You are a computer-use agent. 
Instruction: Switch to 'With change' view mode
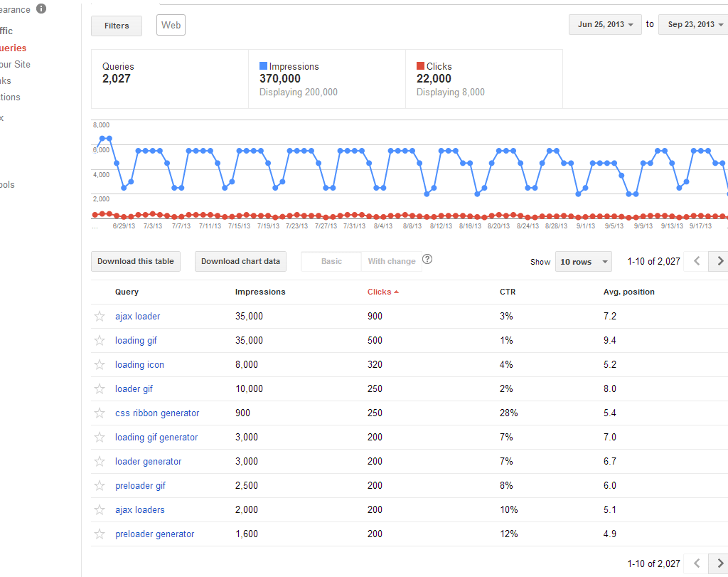pos(392,261)
